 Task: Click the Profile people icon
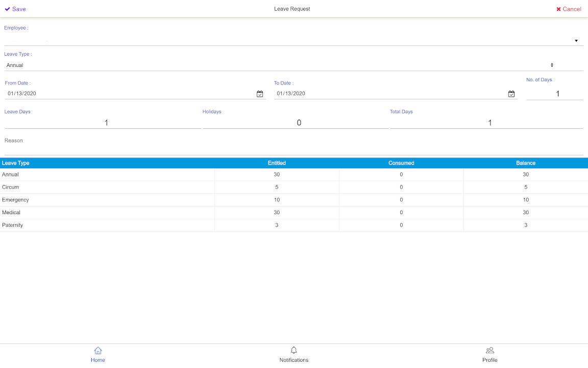(x=490, y=351)
